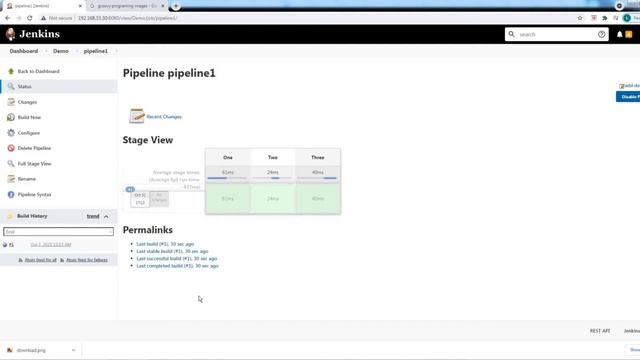Choose Rename in sidebar
This screenshot has height=360, width=640.
click(27, 179)
